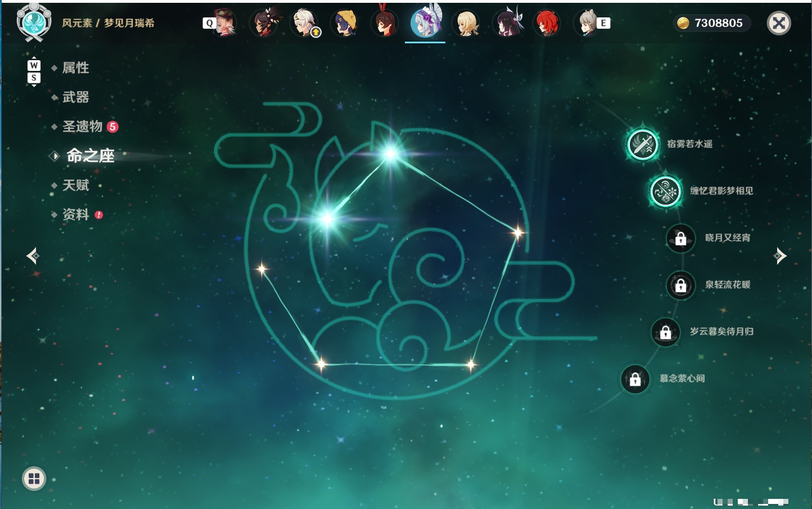Go to next character with right arrow
The width and height of the screenshot is (812, 509).
pyautogui.click(x=780, y=256)
